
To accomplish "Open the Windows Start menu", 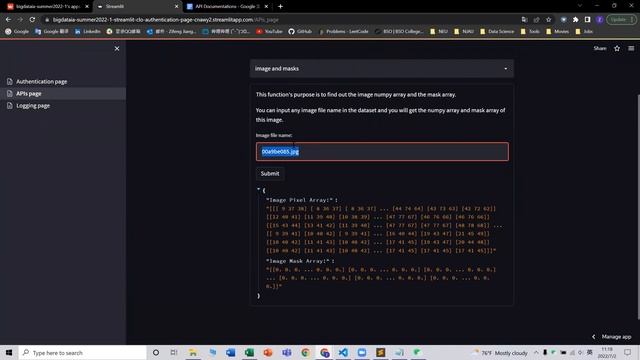I will (9, 352).
